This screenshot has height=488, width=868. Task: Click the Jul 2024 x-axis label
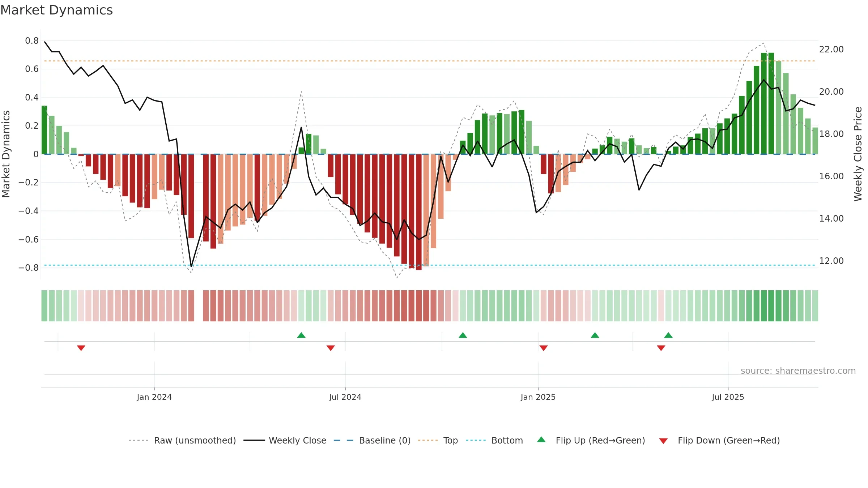345,397
